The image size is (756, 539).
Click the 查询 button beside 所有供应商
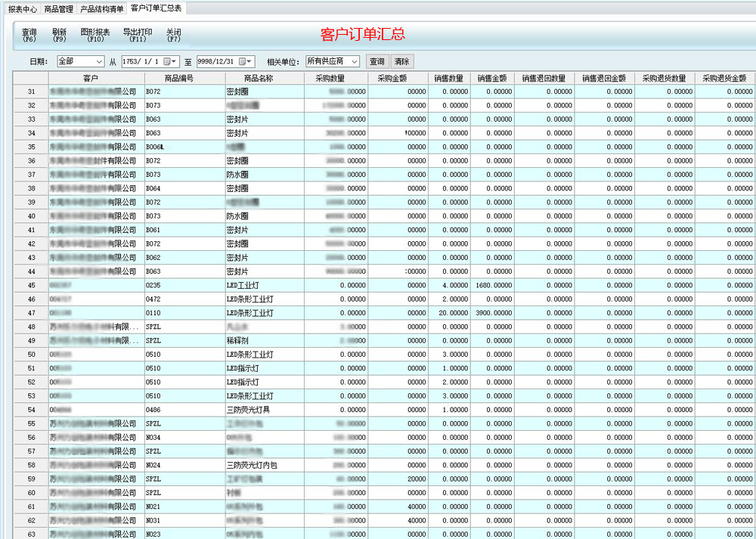point(377,61)
